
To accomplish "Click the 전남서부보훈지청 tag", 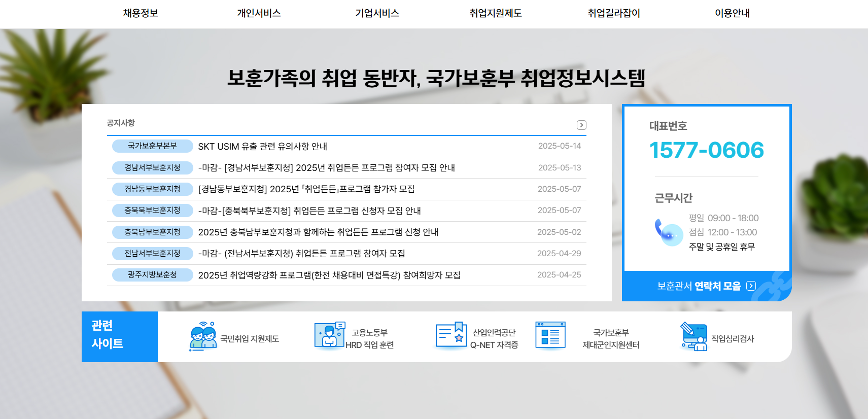I will (x=152, y=253).
